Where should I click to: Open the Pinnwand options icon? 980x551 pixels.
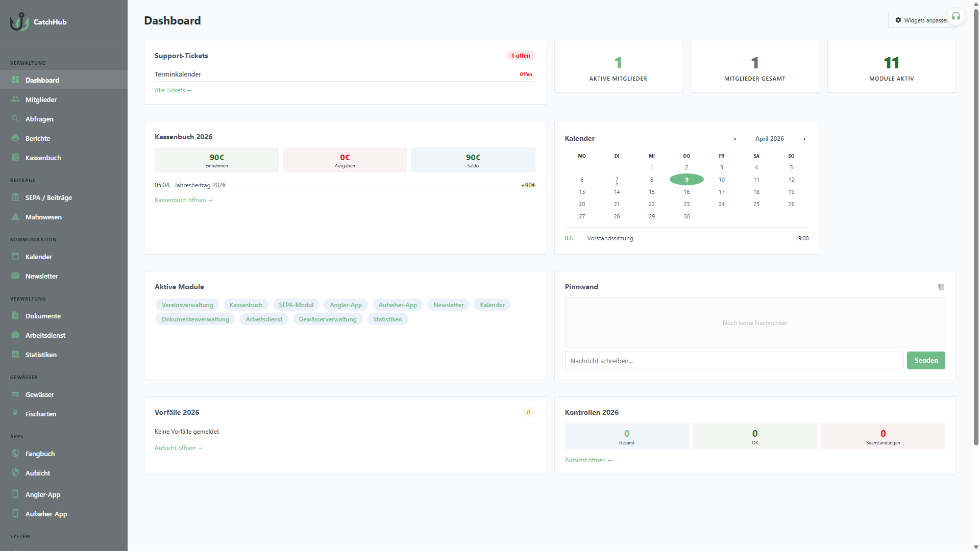coord(941,287)
